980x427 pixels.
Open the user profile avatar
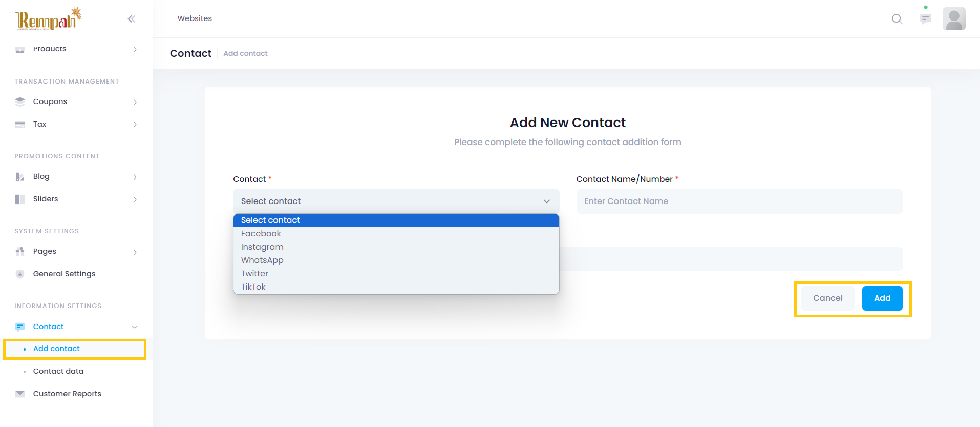954,19
